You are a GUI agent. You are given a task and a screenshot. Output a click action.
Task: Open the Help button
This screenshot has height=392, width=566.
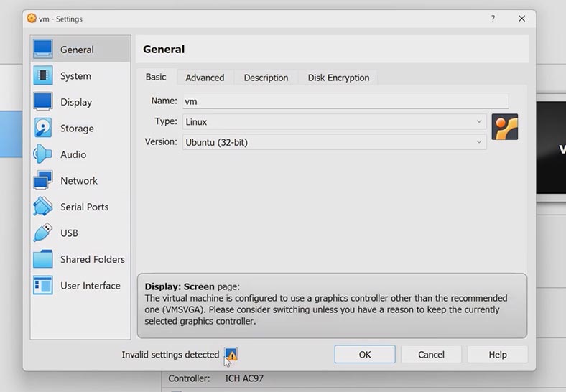[498, 355]
